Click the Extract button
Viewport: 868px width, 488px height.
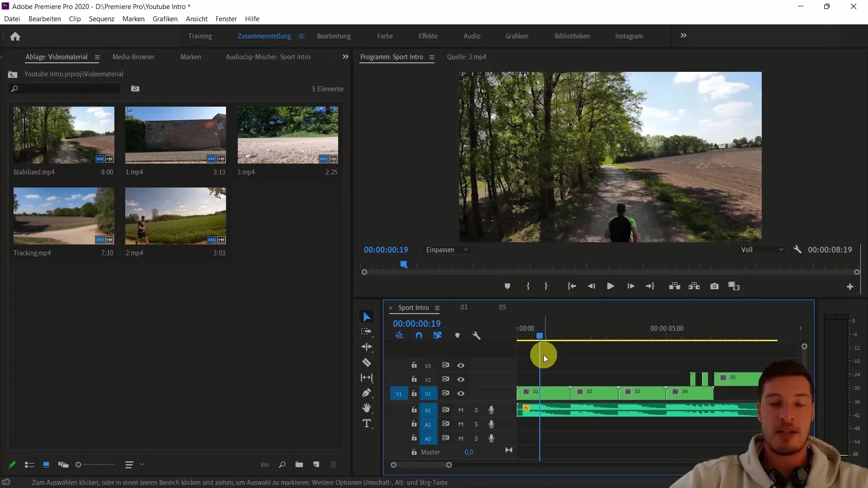click(694, 286)
